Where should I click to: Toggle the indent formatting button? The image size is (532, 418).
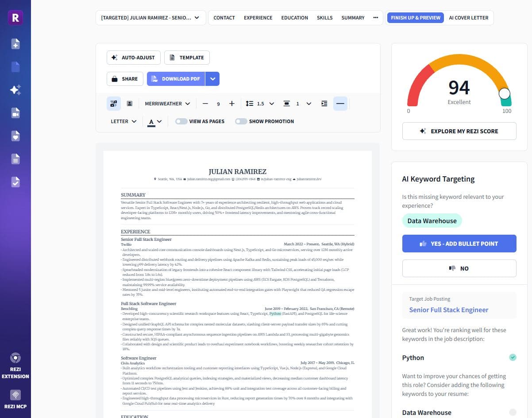tap(324, 104)
